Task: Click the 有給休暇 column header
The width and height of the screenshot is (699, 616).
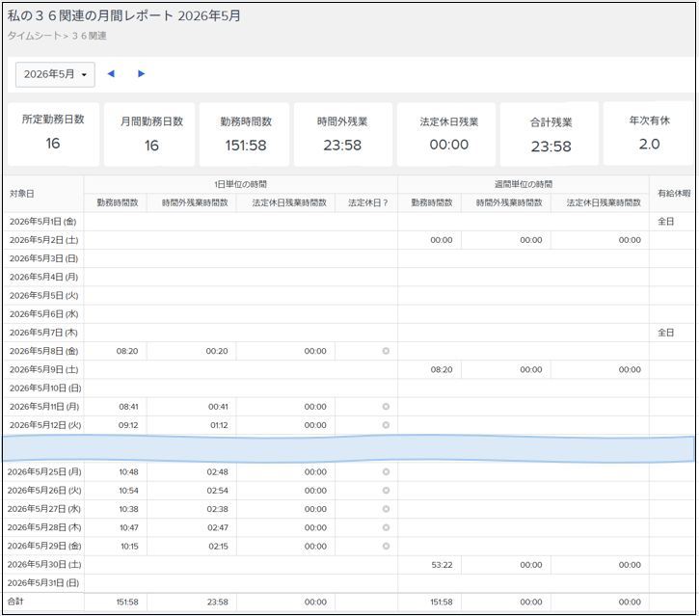Action: [674, 194]
